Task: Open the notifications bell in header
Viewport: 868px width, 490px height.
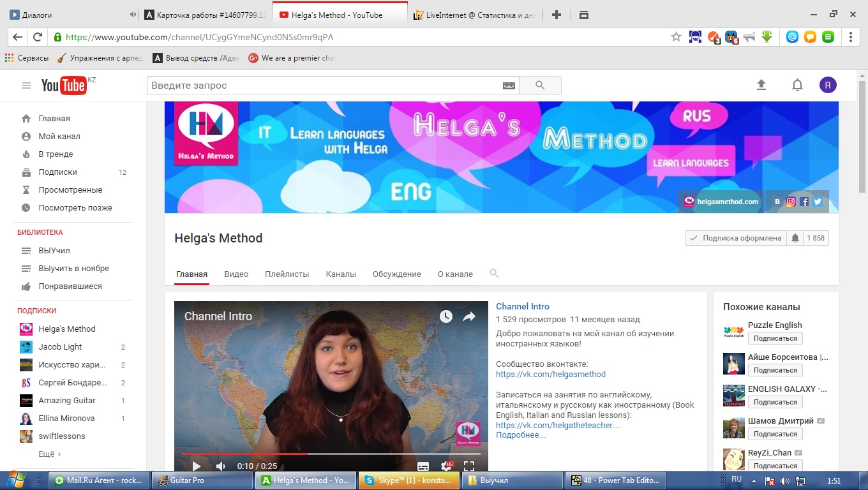Action: pos(797,85)
